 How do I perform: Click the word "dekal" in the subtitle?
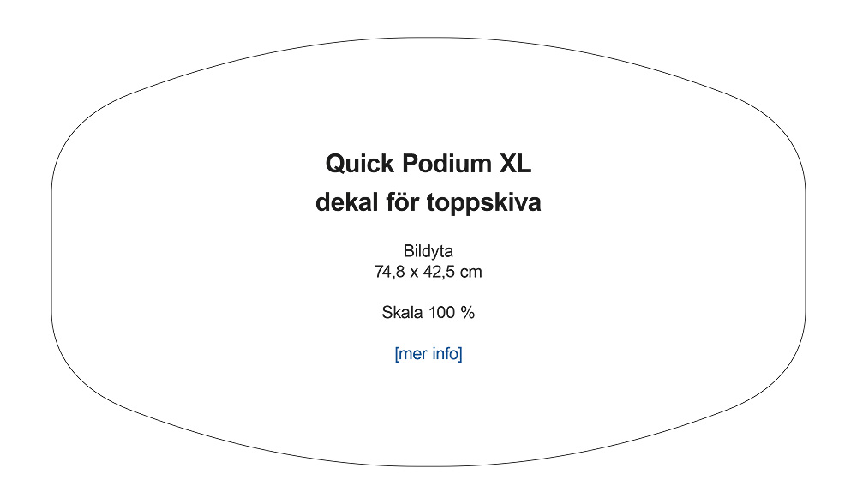[x=345, y=204]
